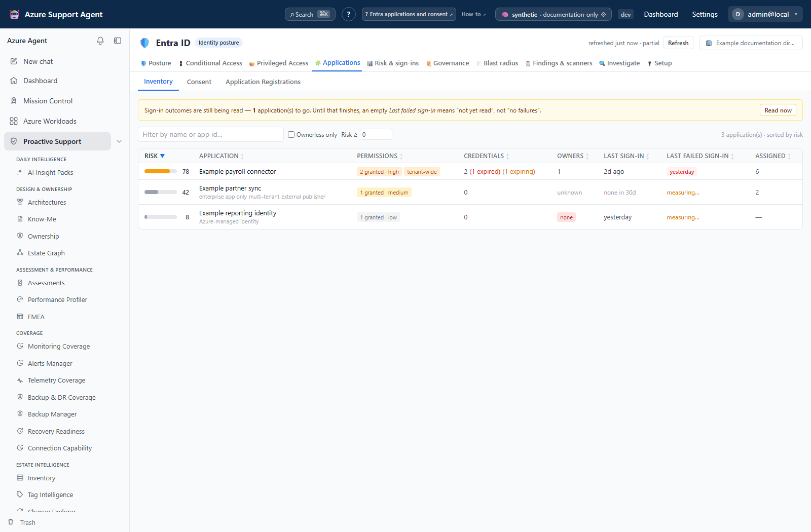Click the Azure Support Agent logo icon
Image resolution: width=811 pixels, height=532 pixels.
coord(15,14)
